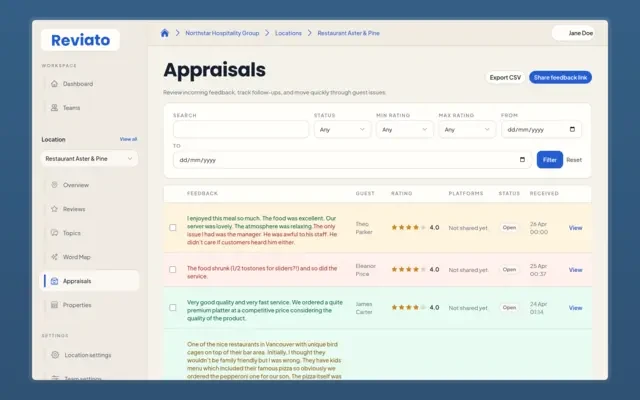Click the Word Map sparkle icon
This screenshot has width=640, height=400.
pos(54,257)
